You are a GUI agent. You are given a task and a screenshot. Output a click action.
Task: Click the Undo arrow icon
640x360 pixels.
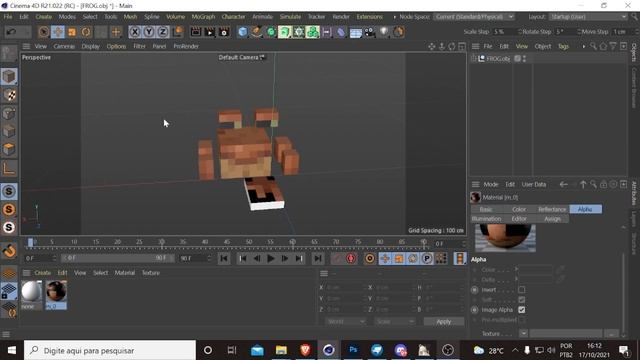click(x=11, y=32)
